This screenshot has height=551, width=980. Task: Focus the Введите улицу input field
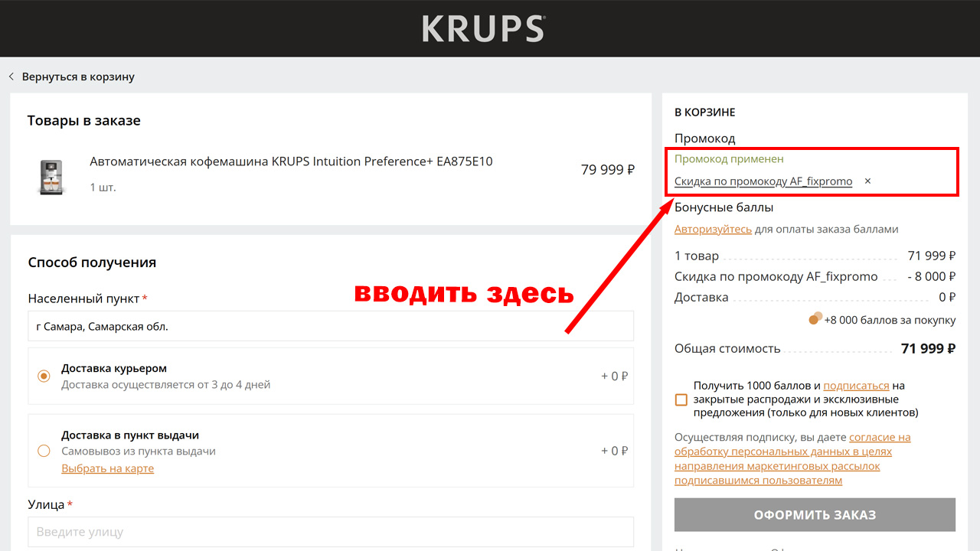point(331,532)
